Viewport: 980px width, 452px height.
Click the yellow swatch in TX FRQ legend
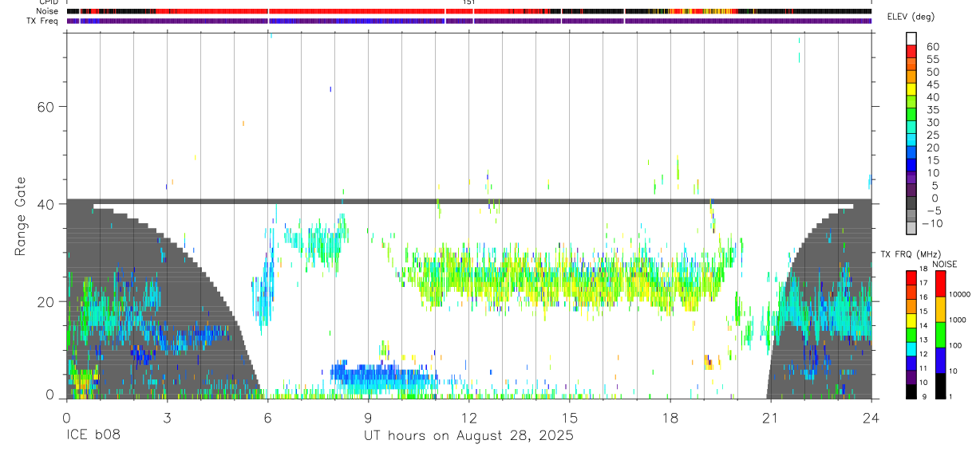coord(911,322)
